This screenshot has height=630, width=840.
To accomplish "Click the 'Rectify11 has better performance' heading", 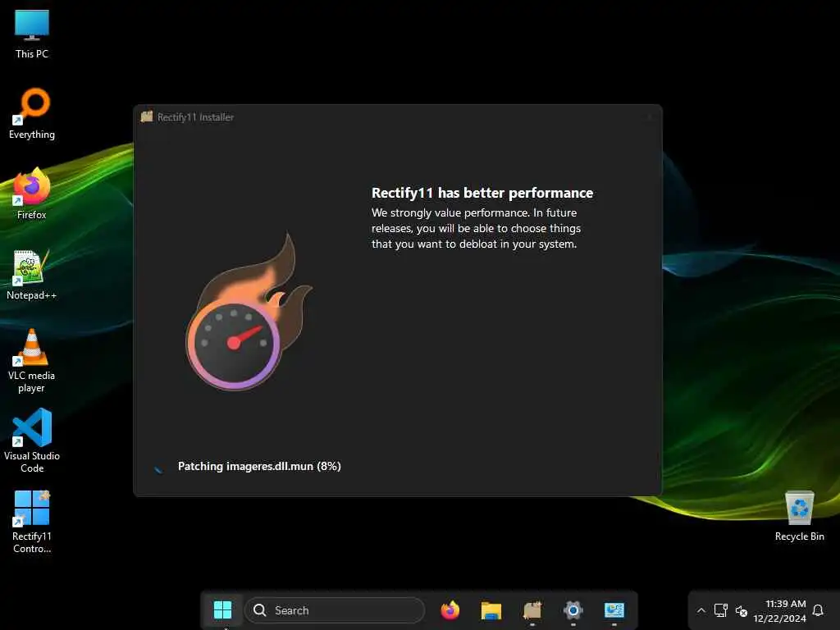I will [482, 193].
